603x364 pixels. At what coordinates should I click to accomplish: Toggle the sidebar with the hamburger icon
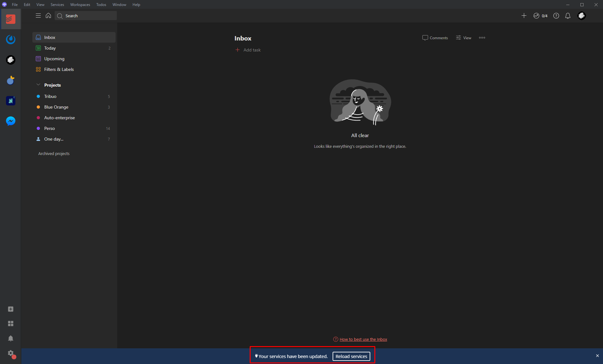coord(38,15)
